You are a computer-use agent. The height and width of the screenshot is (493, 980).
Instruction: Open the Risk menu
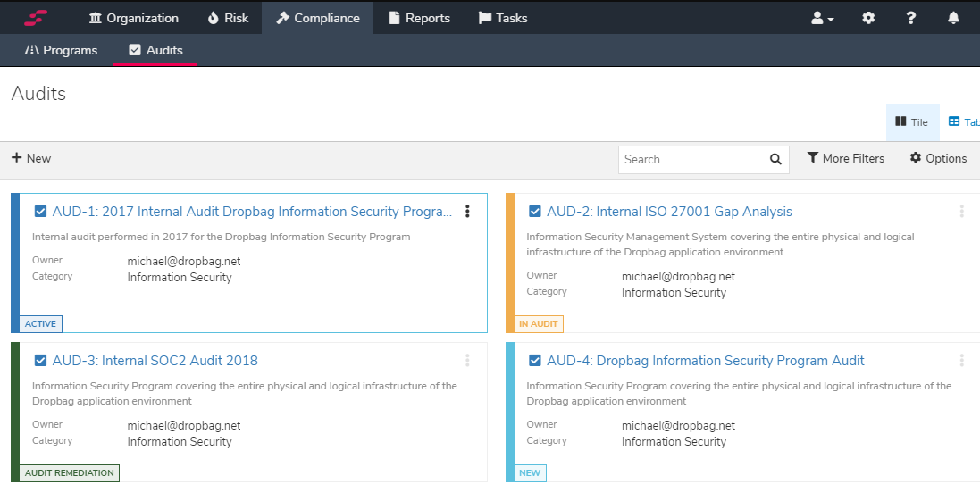[x=228, y=18]
